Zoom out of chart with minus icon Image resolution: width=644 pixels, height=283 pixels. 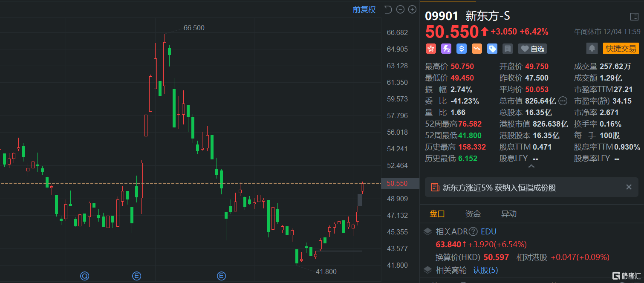click(400, 9)
